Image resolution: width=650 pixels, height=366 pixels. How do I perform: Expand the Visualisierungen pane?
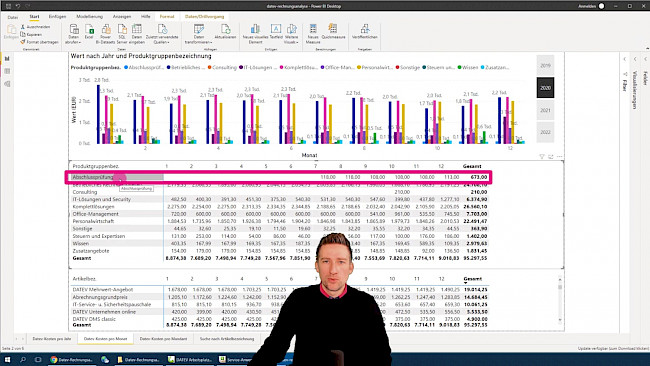[x=635, y=59]
